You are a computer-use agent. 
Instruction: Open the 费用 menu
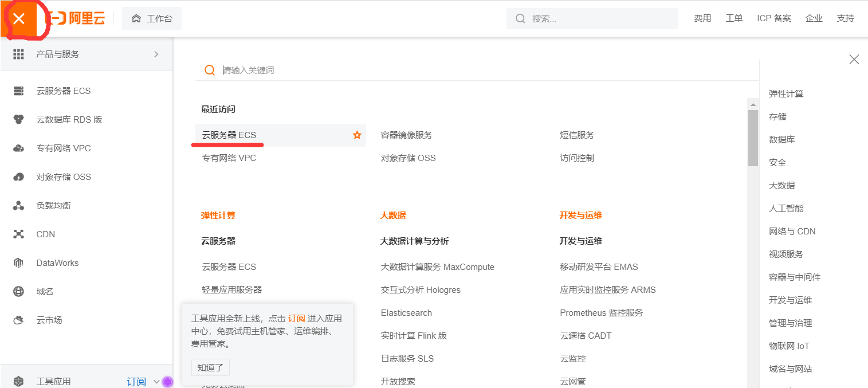(702, 18)
